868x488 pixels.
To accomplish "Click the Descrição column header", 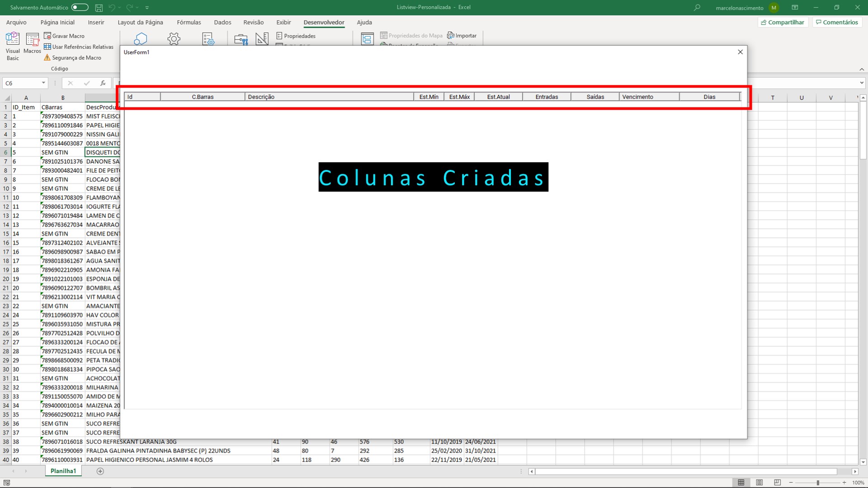I will point(329,97).
